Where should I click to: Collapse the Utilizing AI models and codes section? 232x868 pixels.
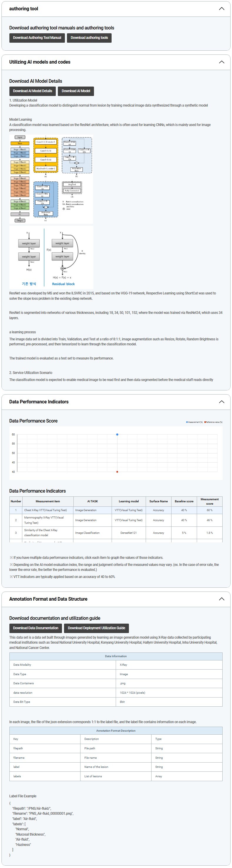point(221,62)
